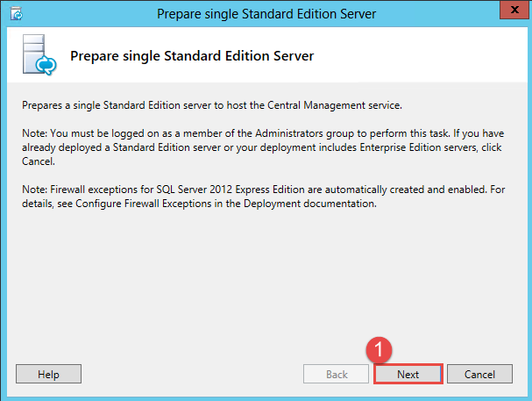Viewport: 532px width, 401px height.
Task: Close the Prepare single Standard Edition dialog
Action: coord(512,12)
